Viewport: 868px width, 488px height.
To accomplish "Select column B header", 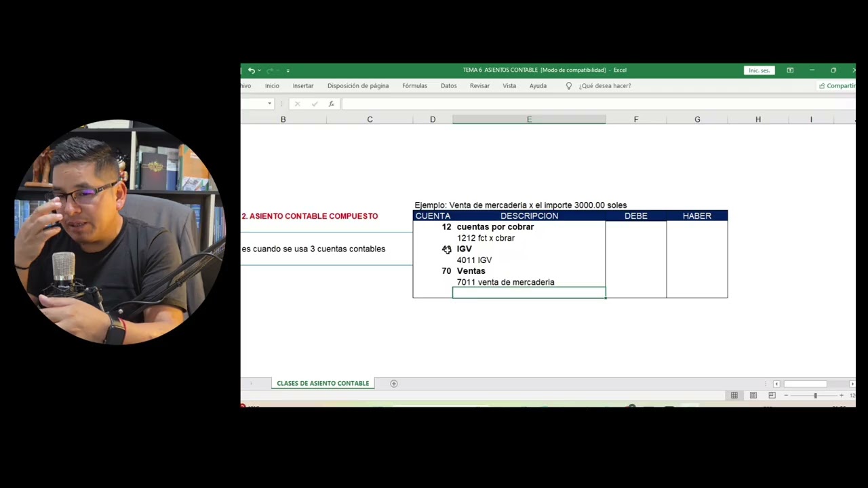I will [x=283, y=119].
